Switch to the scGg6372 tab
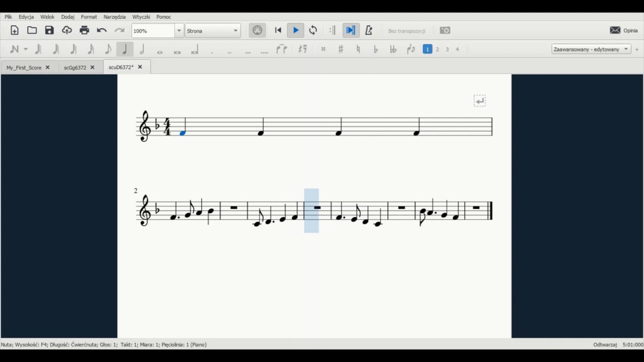The width and height of the screenshot is (644, 362). 75,67
